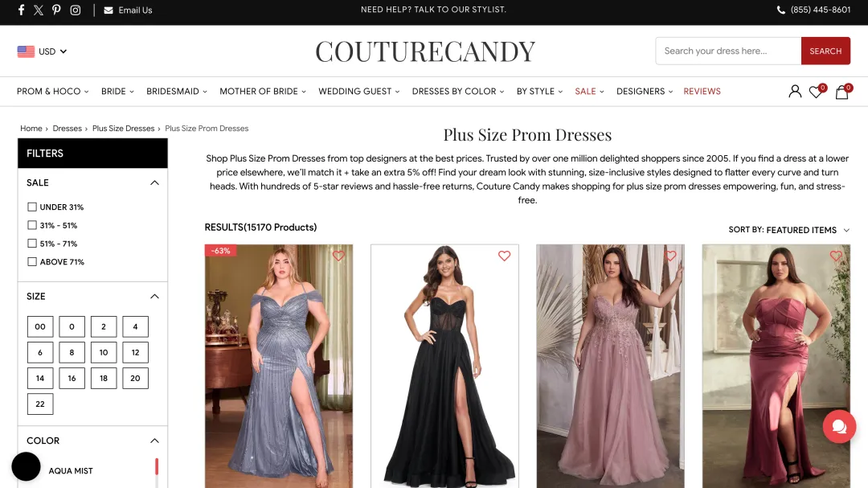Open the red live chat bubble
This screenshot has width=868, height=488.
tap(839, 427)
